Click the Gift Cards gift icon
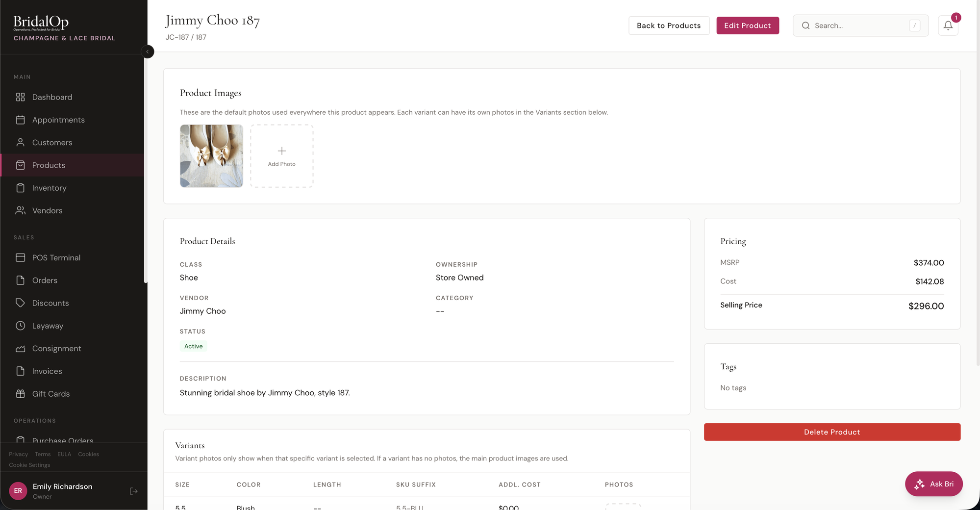 (x=20, y=394)
